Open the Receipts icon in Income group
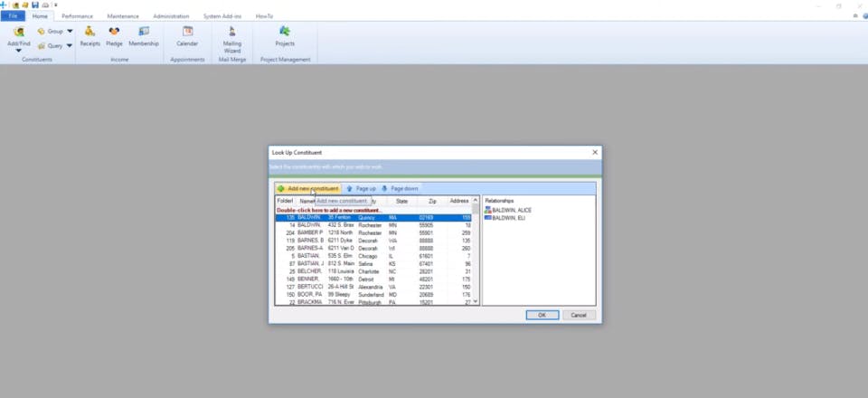The image size is (868, 398). point(90,36)
